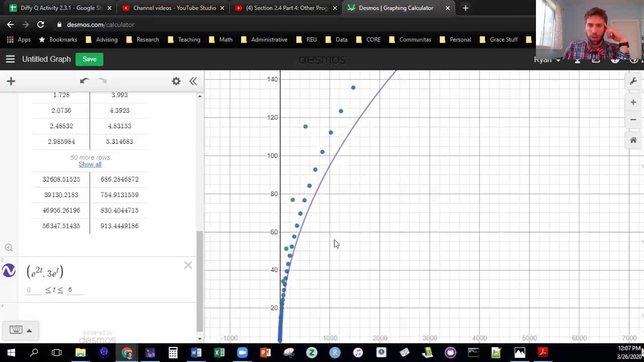The height and width of the screenshot is (362, 644).
Task: Open the CORE bookmarks folder
Action: [368, 39]
